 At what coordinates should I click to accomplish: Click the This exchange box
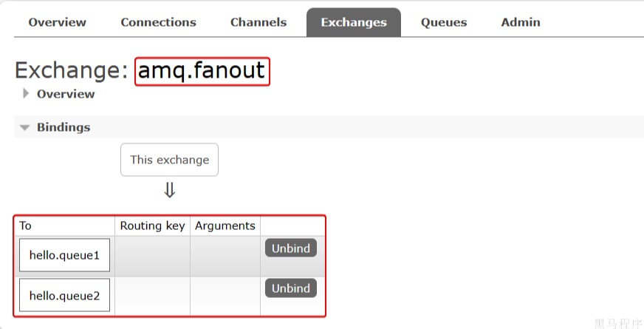169,160
